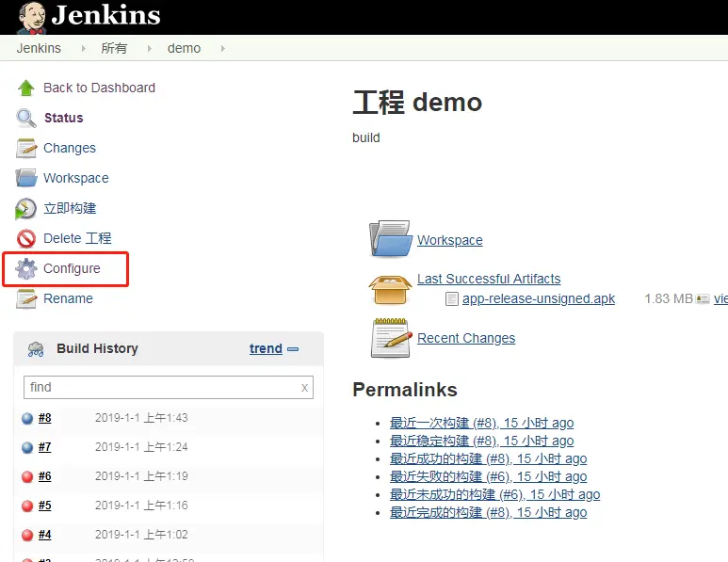Open 最近成功的构建 (#8) permalink
This screenshot has width=728, height=562.
click(489, 459)
